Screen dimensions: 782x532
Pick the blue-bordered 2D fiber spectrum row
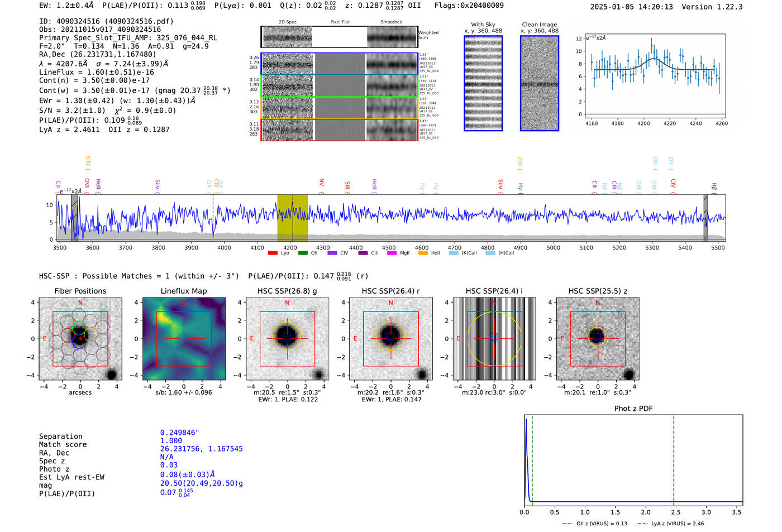pyautogui.click(x=340, y=64)
